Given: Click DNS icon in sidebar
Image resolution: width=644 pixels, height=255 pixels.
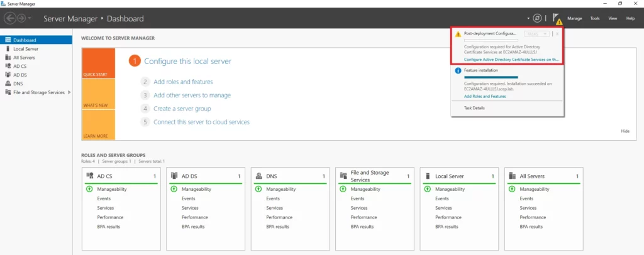Looking at the screenshot, I should 8,84.
